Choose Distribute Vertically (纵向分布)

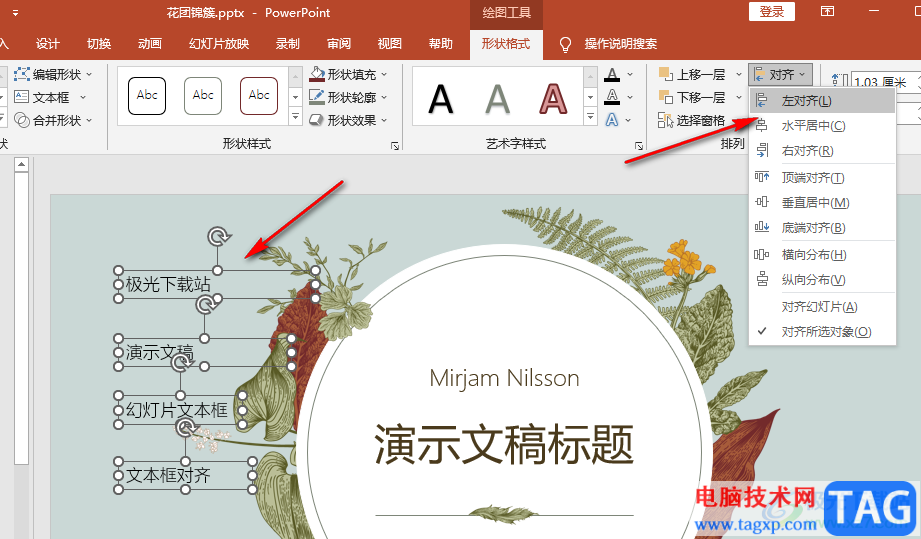(x=822, y=280)
